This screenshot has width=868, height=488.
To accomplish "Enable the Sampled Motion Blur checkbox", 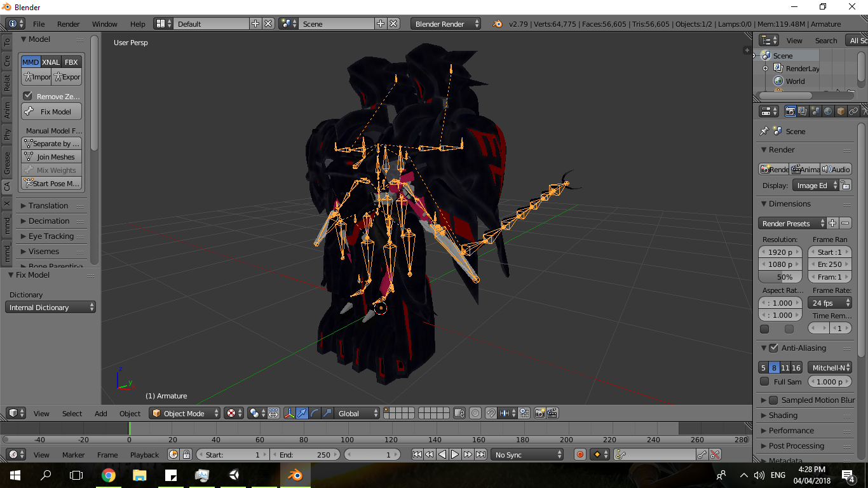I will coord(773,400).
